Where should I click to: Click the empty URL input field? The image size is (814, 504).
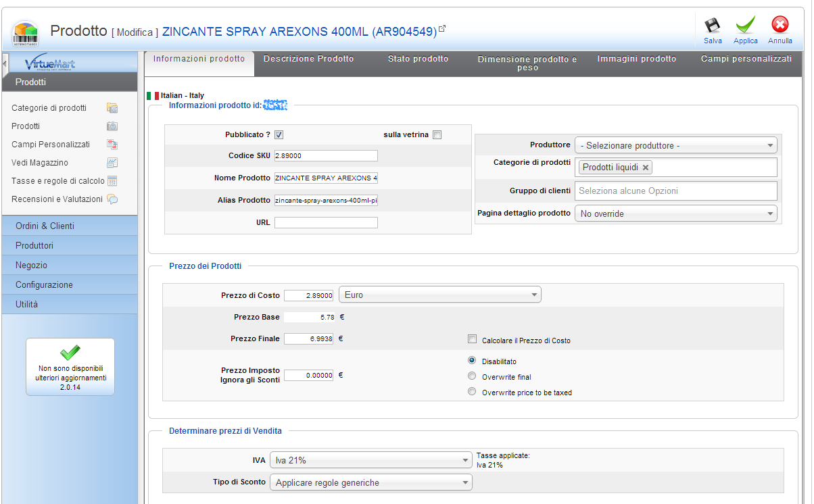click(326, 222)
